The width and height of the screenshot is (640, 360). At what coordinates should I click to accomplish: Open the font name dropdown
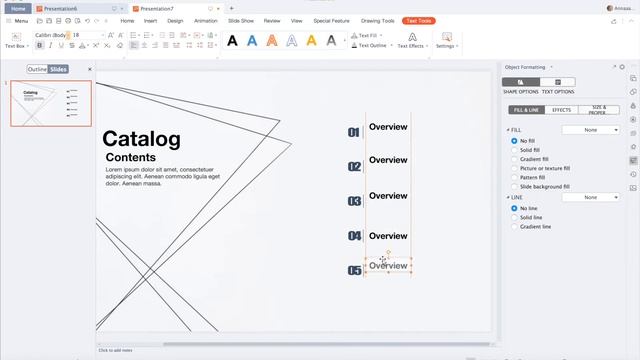[68, 36]
